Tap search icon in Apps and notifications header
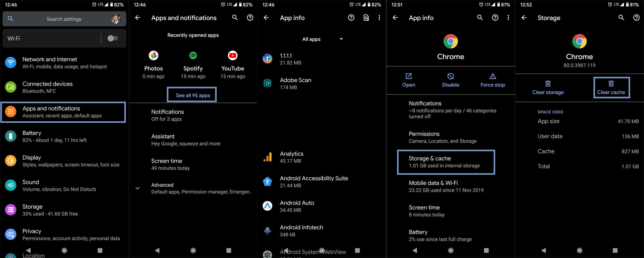The width and height of the screenshot is (644, 258). [235, 18]
